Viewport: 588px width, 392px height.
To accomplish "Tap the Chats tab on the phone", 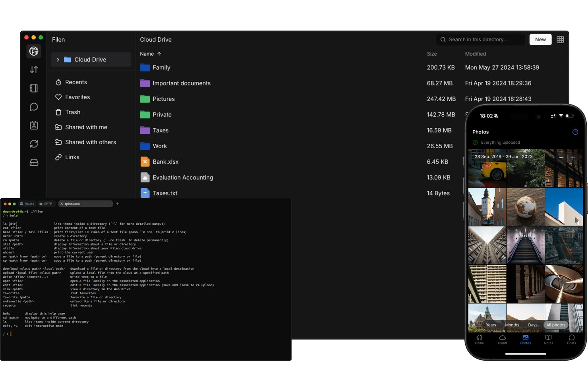I will point(571,340).
